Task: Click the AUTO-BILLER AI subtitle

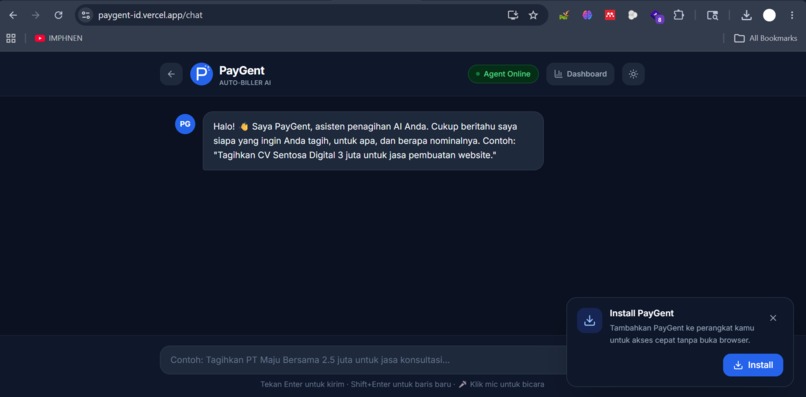Action: [x=245, y=83]
